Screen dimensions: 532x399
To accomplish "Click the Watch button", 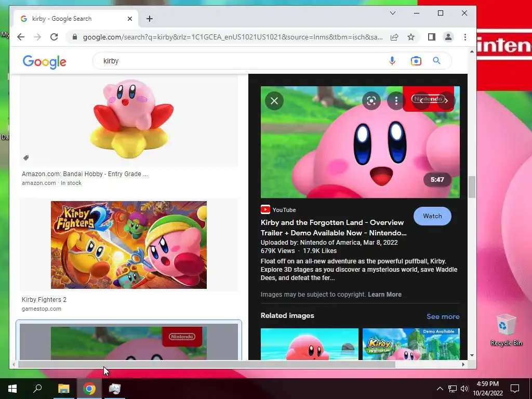I will (432, 216).
